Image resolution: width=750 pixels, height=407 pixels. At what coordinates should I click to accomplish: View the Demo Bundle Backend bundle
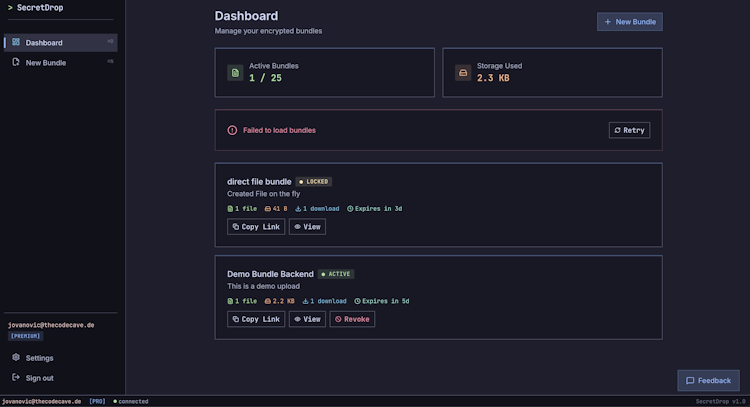click(307, 319)
